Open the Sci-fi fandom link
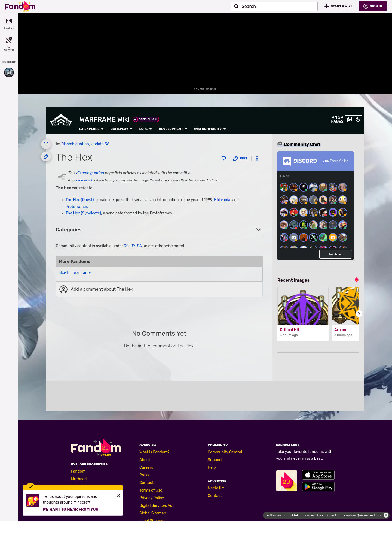The image size is (392, 545). (x=64, y=272)
